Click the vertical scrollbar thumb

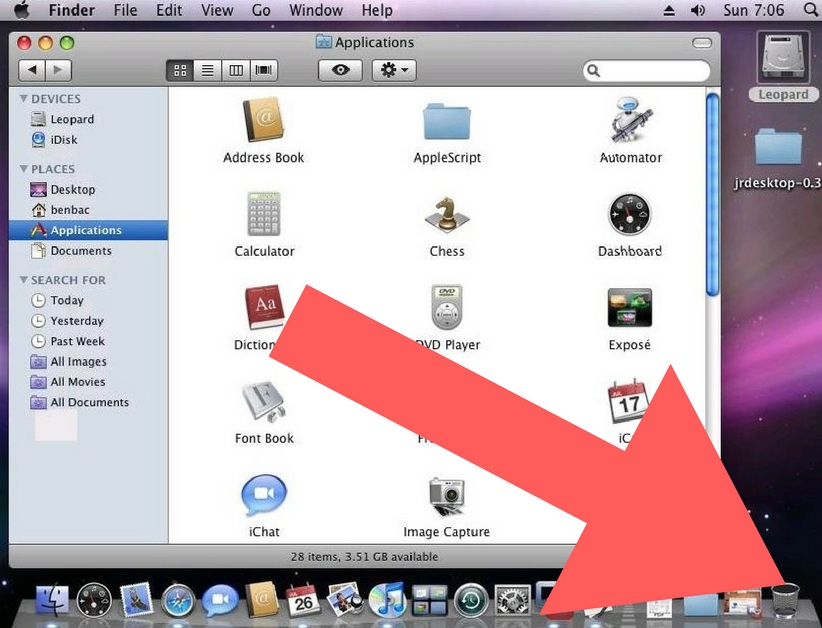712,195
